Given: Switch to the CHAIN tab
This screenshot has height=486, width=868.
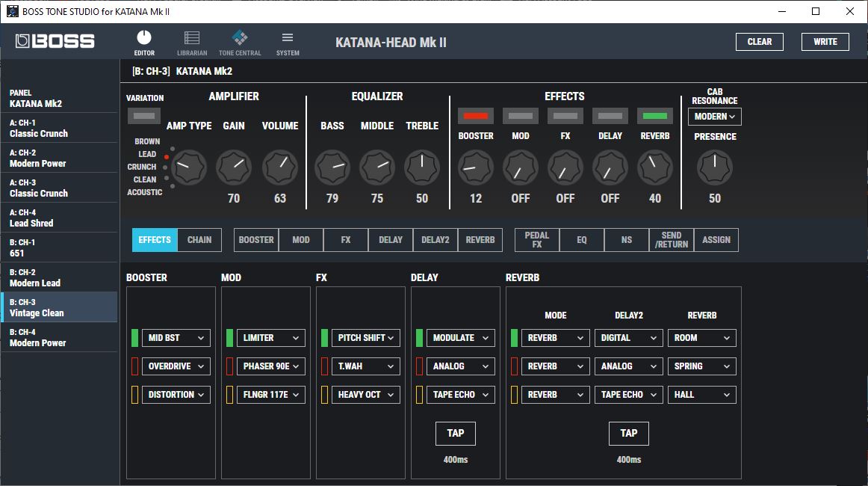Looking at the screenshot, I should pos(199,240).
